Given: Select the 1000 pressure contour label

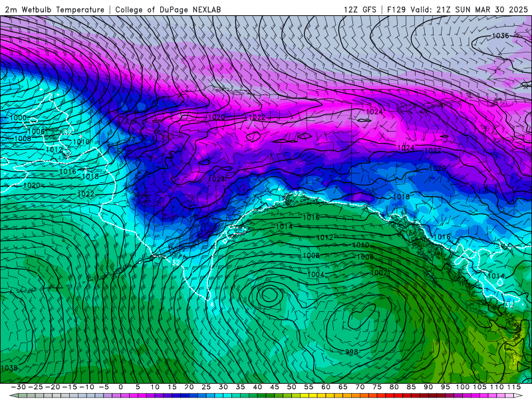Looking at the screenshot, I should 18,118.
